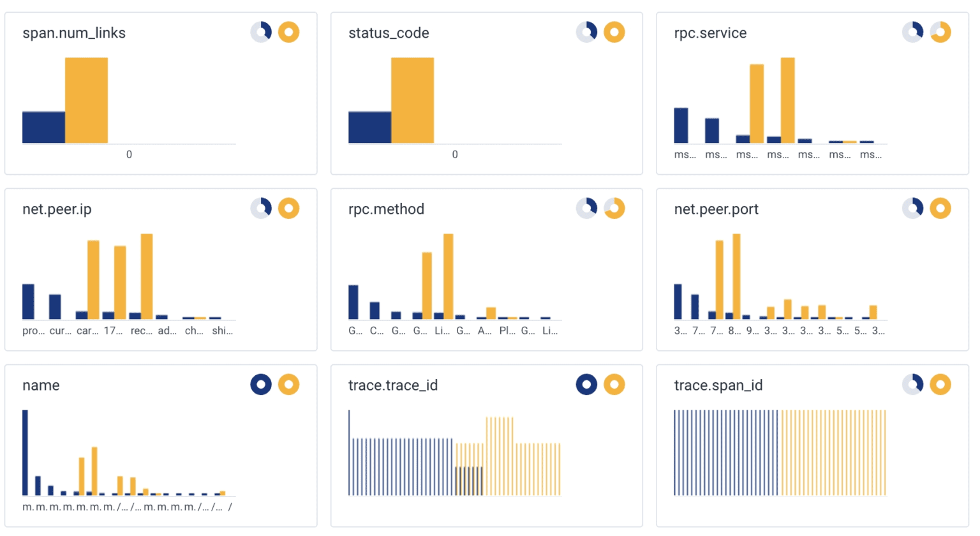
Task: Click orange donut icon on rpc.method card
Action: 614,208
